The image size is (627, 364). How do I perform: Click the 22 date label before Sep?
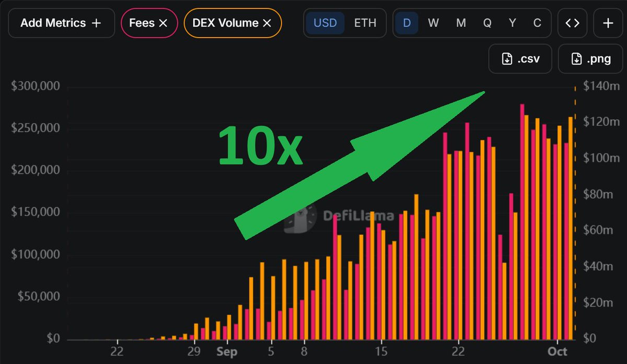tap(117, 351)
